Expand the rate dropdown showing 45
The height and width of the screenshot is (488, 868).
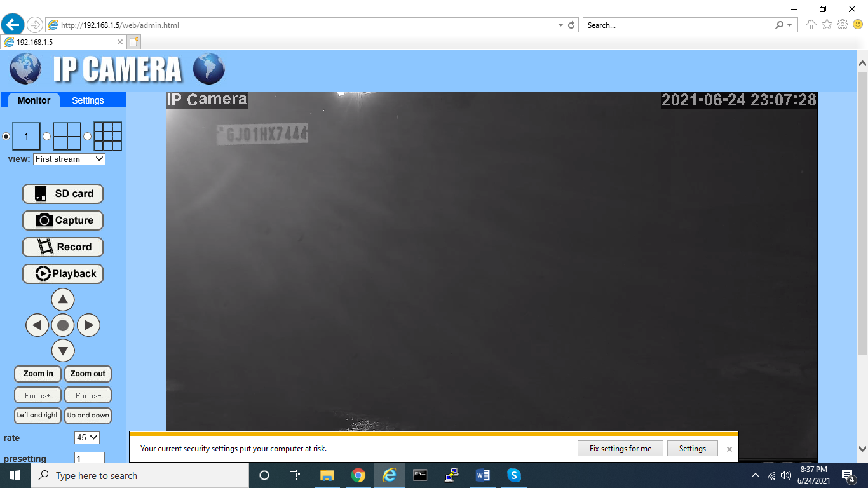pos(87,438)
